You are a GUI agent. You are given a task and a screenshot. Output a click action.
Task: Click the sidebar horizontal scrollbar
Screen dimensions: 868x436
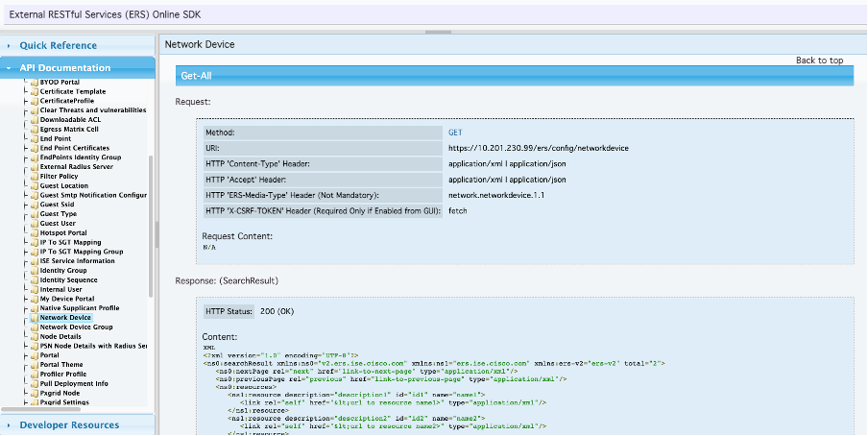click(41, 409)
